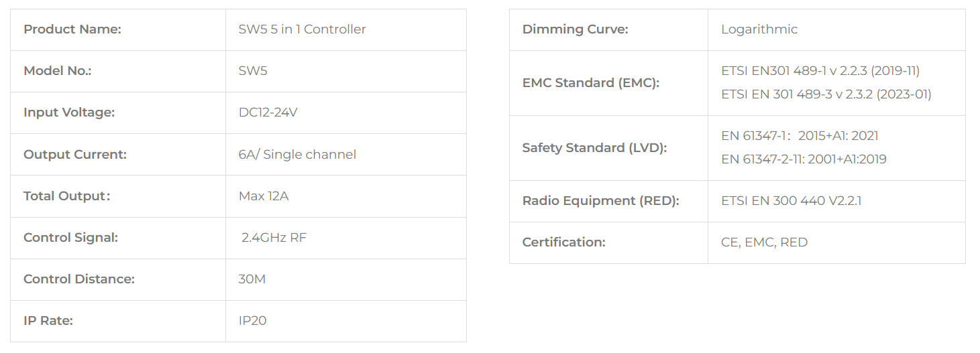Viewport: 980px width, 353px height.
Task: Click the IP Rate label
Action: coord(48,321)
